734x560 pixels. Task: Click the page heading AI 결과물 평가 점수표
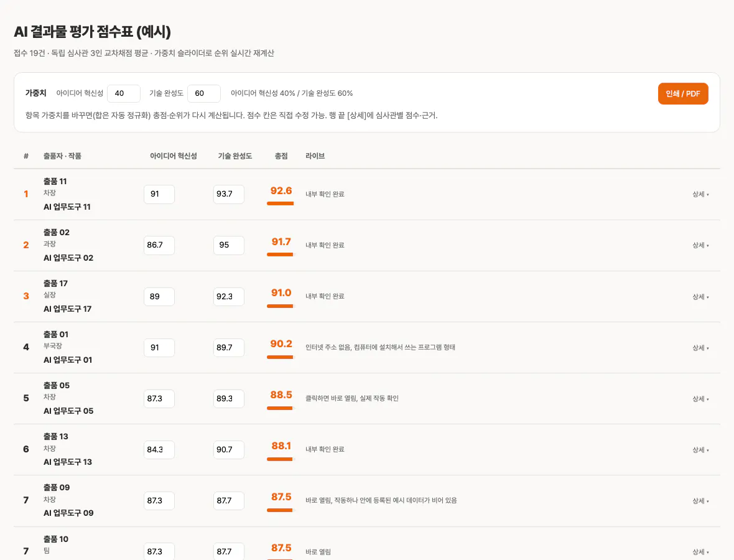point(92,32)
